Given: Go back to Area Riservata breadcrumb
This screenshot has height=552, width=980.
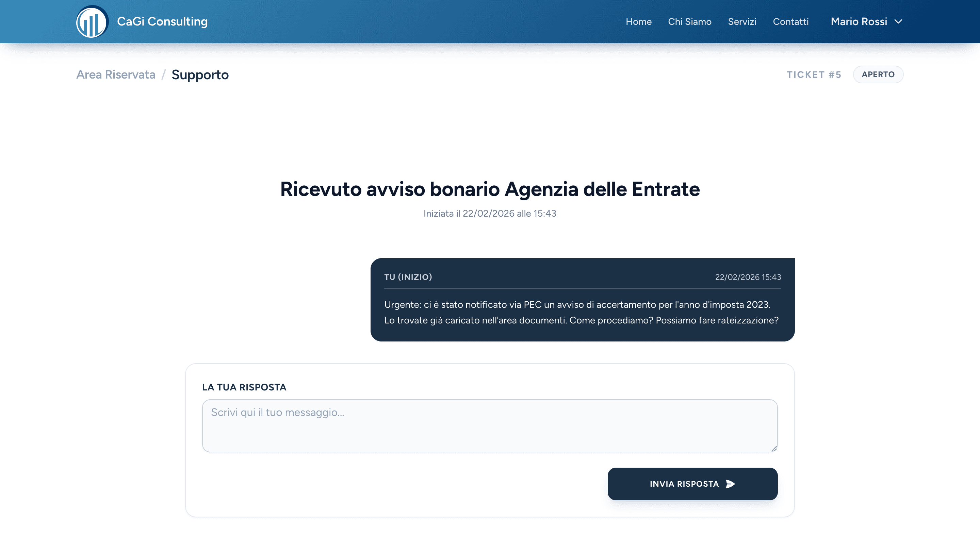Looking at the screenshot, I should (x=116, y=74).
